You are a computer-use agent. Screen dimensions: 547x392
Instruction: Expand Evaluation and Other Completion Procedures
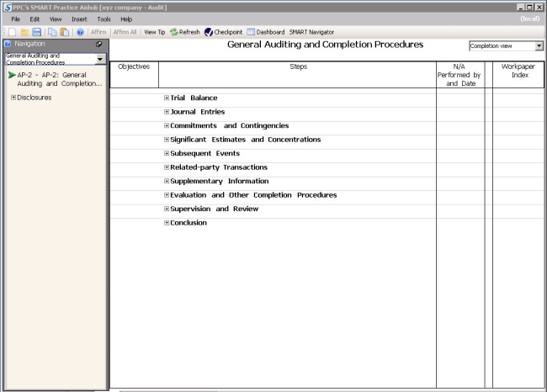[167, 195]
